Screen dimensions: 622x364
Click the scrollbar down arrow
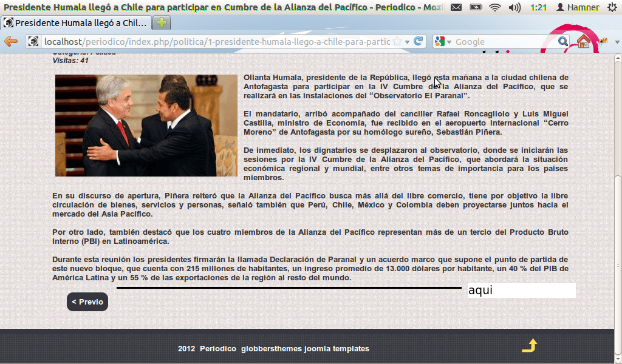pos(618,359)
